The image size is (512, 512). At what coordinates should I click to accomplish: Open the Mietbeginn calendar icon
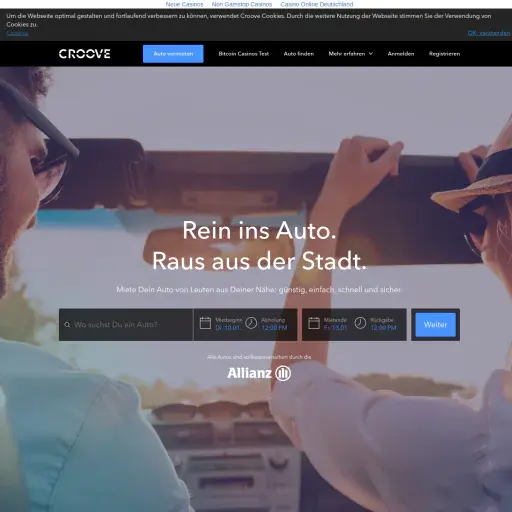pyautogui.click(x=205, y=323)
